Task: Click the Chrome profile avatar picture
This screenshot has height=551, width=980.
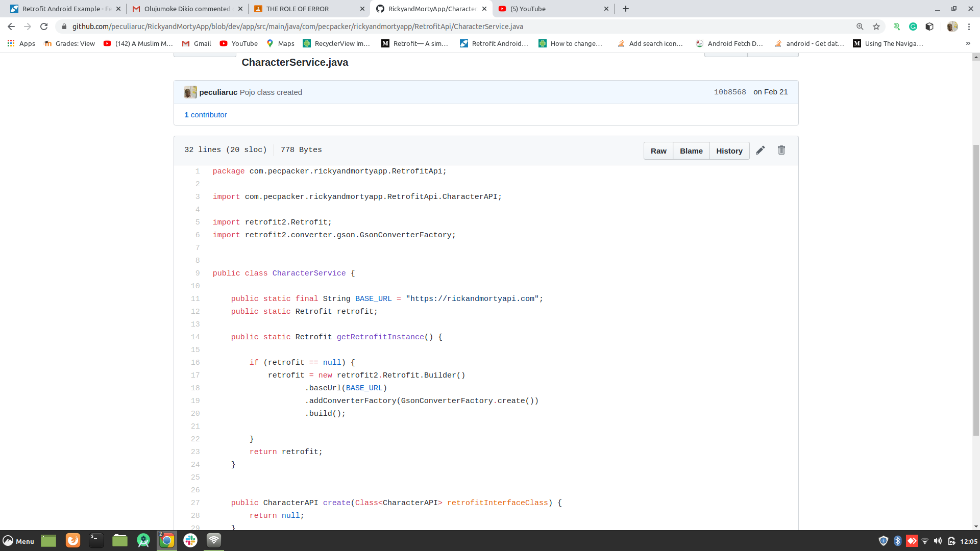Action: click(x=952, y=27)
